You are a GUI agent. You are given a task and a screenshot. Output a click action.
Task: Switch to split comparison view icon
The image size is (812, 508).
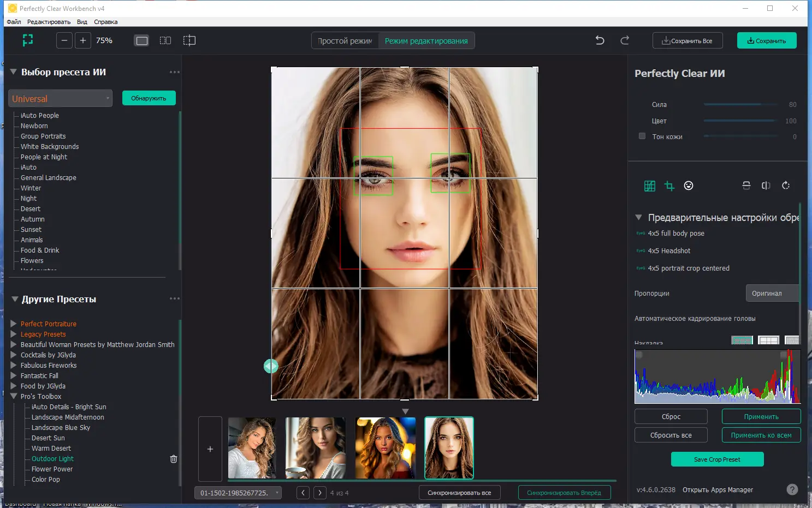(165, 40)
